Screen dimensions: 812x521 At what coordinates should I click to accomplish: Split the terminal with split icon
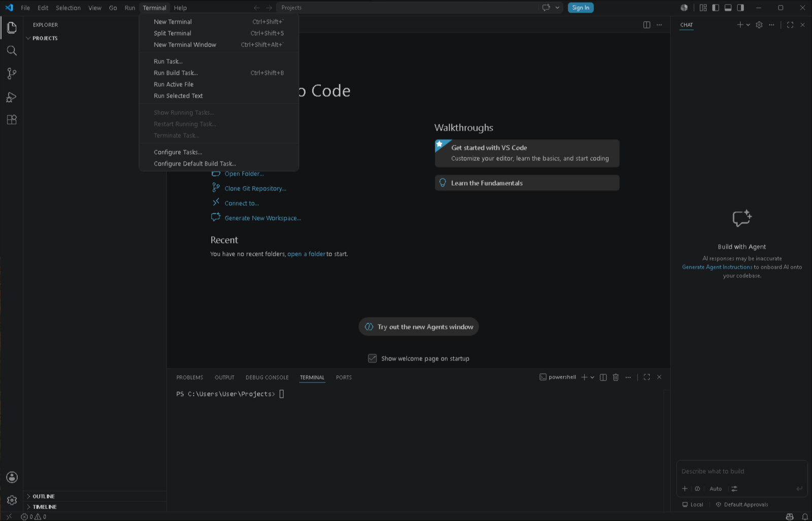tap(603, 377)
